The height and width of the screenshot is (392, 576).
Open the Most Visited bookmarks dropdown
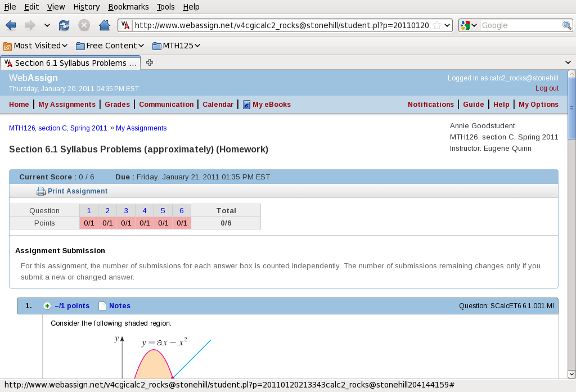(35, 46)
